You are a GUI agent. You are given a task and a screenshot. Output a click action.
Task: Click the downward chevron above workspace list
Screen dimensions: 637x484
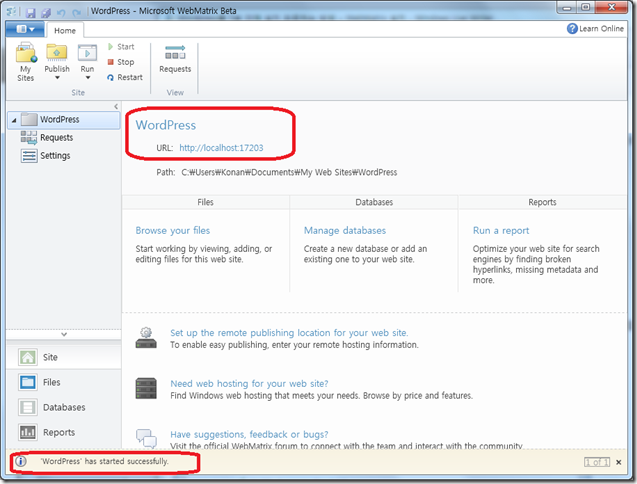[64, 334]
